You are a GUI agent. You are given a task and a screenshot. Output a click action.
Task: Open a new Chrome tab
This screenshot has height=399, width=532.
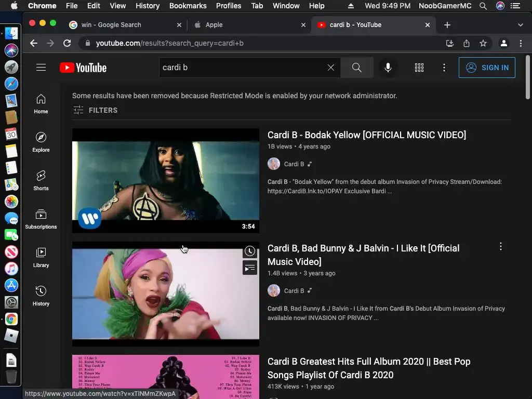(447, 25)
